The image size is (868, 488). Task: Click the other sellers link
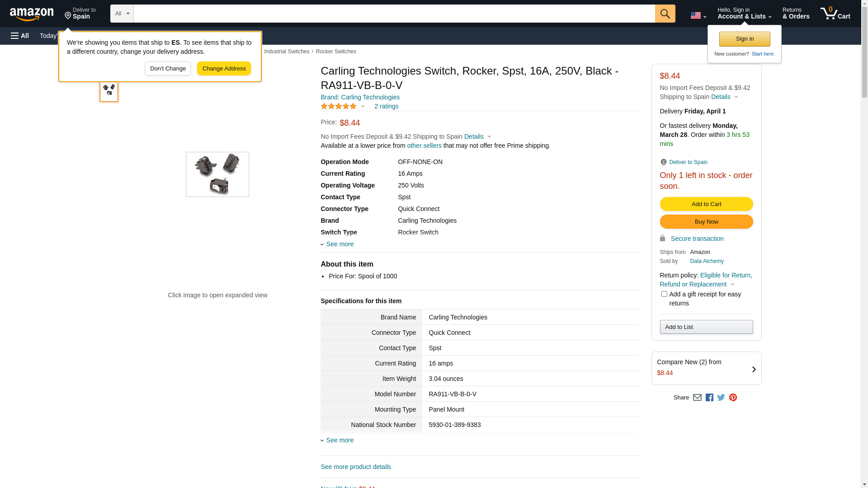(424, 145)
